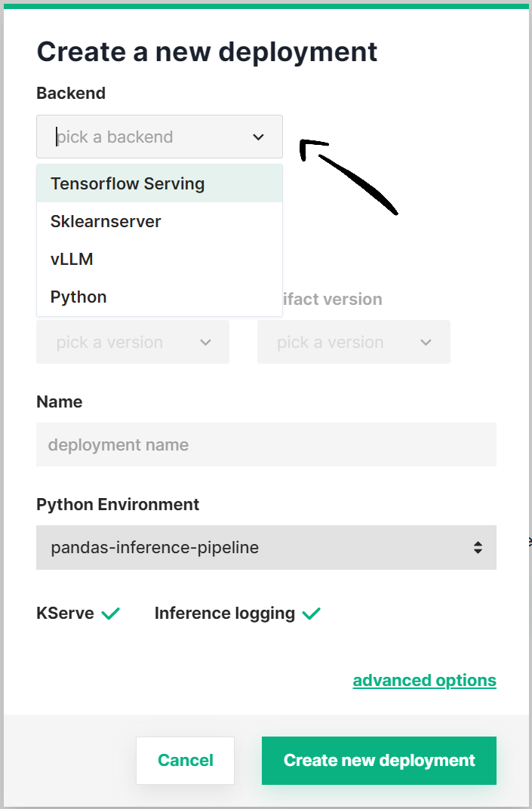
Task: Click the left pick a version chevron
Action: coord(205,342)
